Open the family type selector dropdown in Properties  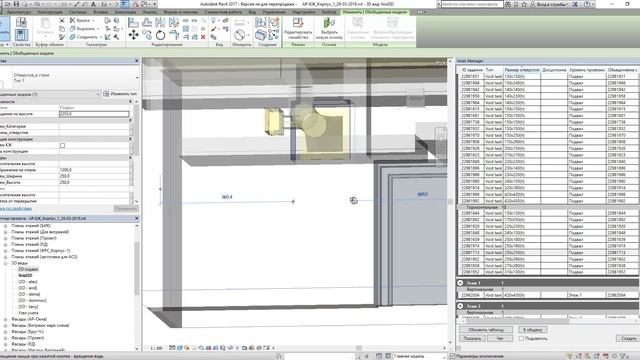137,78
